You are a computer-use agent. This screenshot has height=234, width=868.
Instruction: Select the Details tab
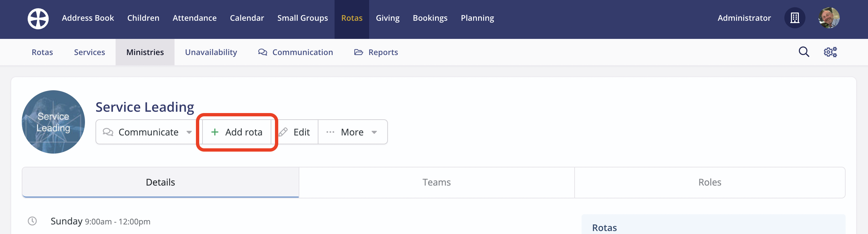pos(160,182)
